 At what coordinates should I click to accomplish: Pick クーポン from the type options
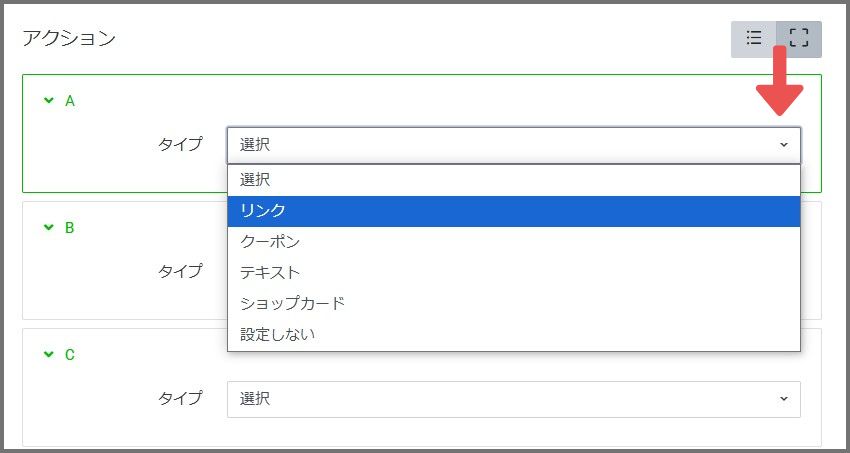pyautogui.click(x=513, y=242)
